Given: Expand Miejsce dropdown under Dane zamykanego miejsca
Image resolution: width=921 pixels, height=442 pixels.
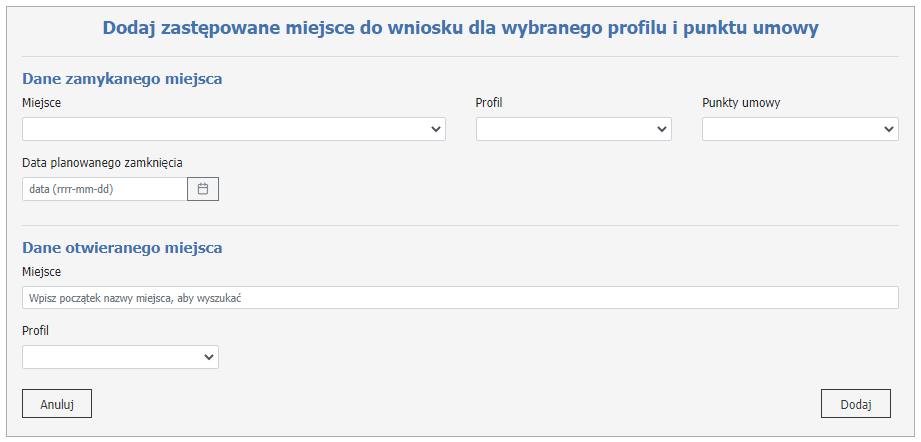Looking at the screenshot, I should [233, 129].
